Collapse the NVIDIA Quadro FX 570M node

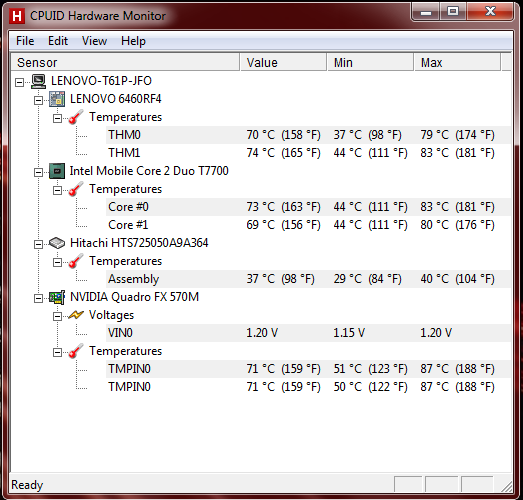(38, 299)
